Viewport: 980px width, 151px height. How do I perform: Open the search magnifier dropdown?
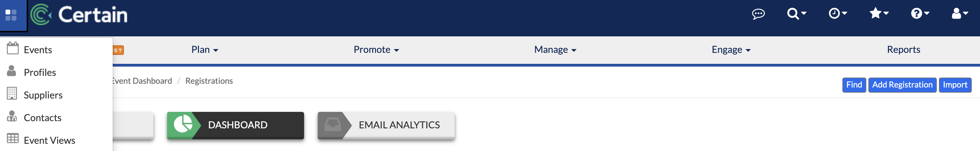coord(796,14)
